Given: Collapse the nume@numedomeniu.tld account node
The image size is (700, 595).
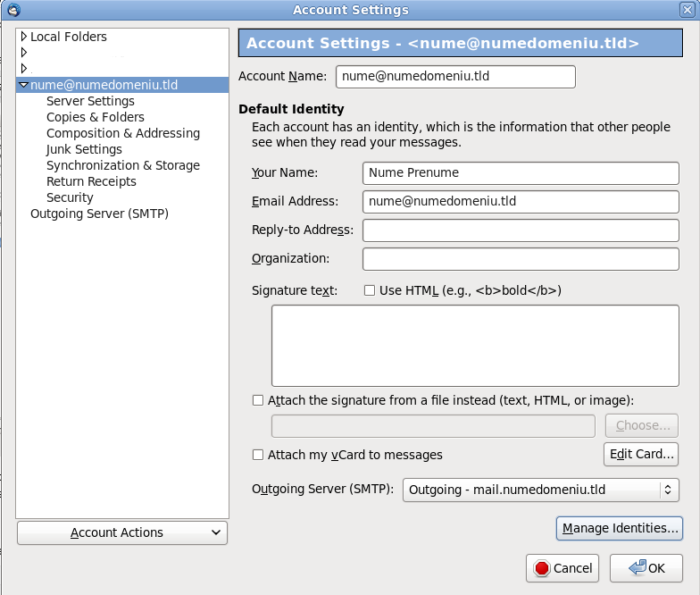Looking at the screenshot, I should coord(23,84).
